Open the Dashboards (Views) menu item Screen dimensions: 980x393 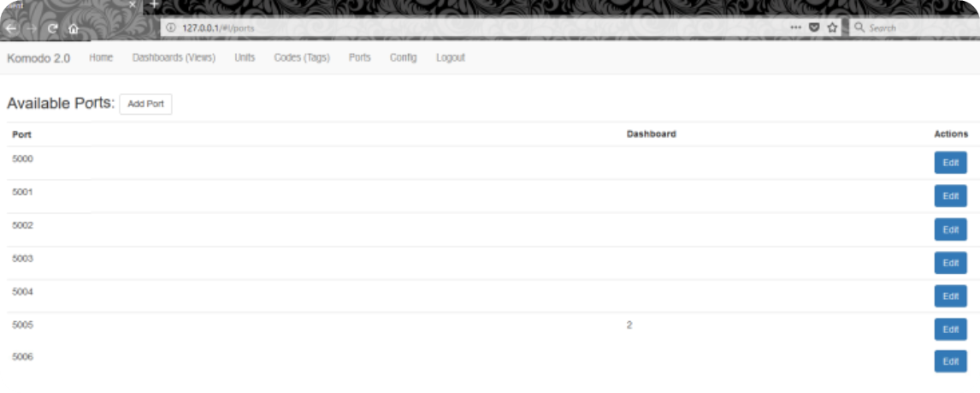[x=174, y=57]
